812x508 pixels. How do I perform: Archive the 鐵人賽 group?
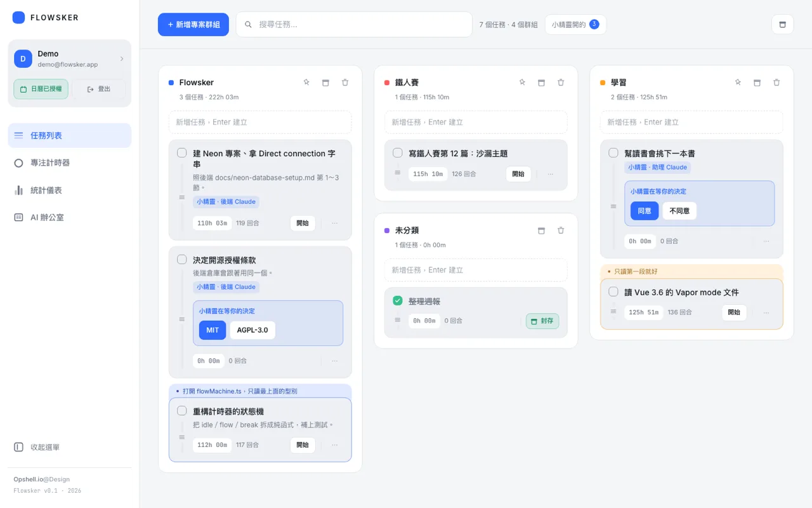click(x=541, y=83)
